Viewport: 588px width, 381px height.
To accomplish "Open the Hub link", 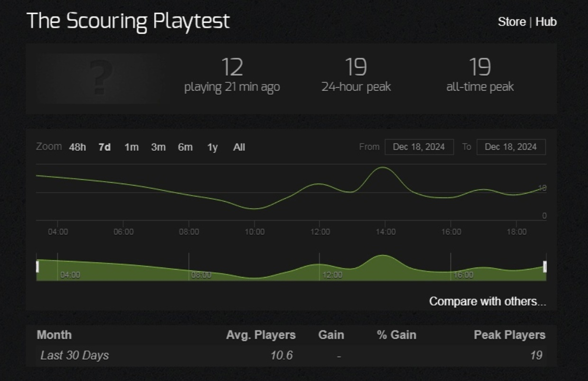I will point(546,22).
